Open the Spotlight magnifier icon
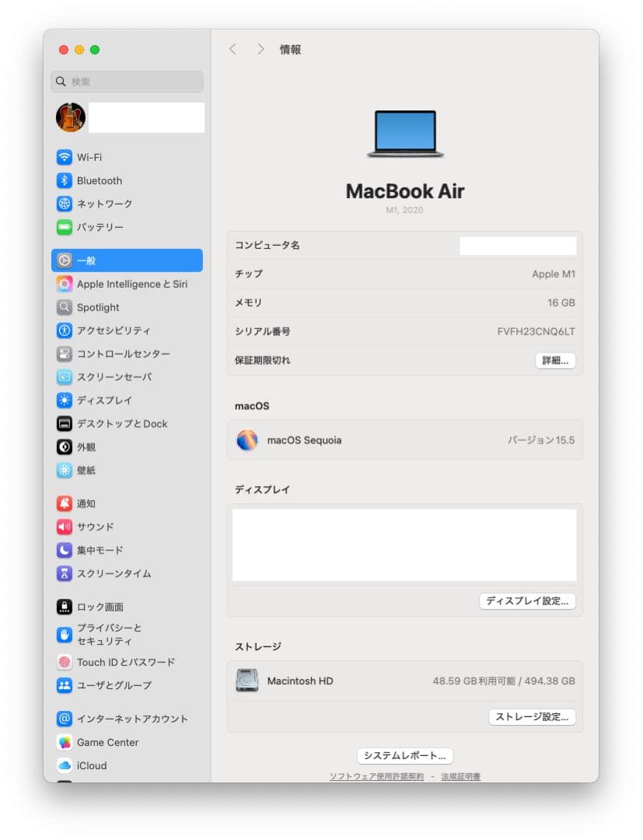643x840 pixels. tap(65, 307)
